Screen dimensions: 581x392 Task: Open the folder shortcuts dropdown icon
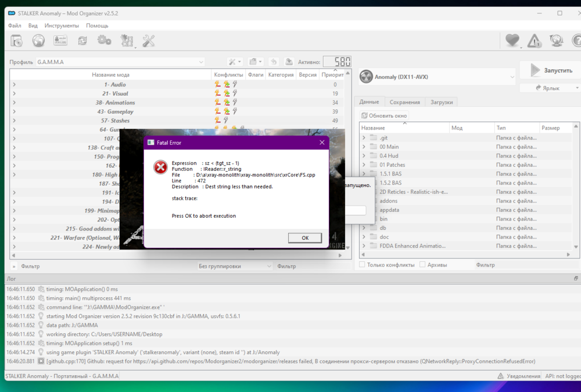pyautogui.click(x=255, y=62)
